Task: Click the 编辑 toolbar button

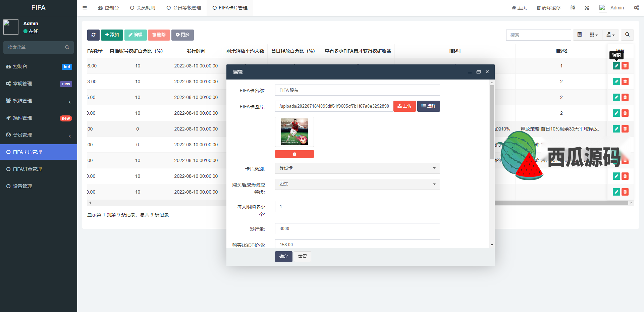Action: tap(136, 35)
